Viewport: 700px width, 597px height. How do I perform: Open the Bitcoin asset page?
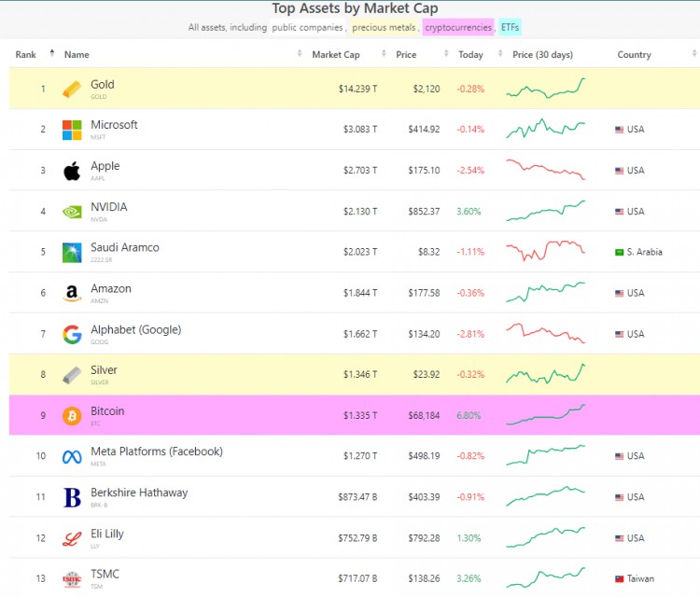(x=107, y=411)
